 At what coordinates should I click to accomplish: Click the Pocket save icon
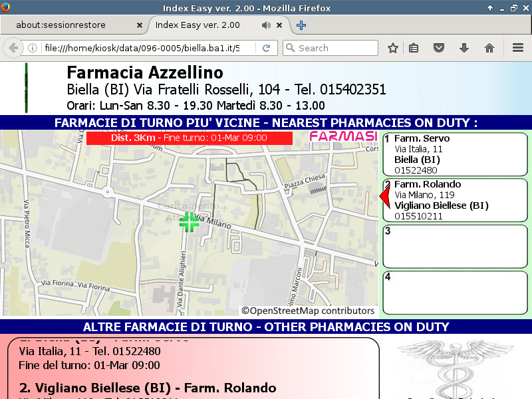tap(439, 48)
